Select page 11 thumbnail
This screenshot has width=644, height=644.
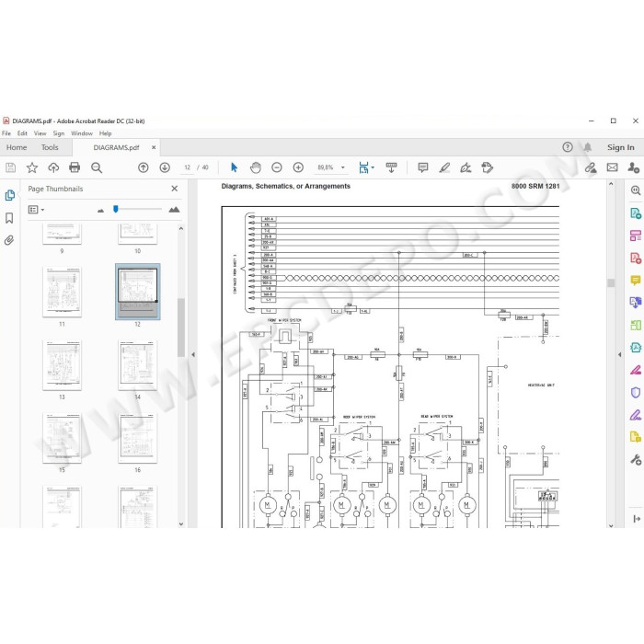[62, 292]
